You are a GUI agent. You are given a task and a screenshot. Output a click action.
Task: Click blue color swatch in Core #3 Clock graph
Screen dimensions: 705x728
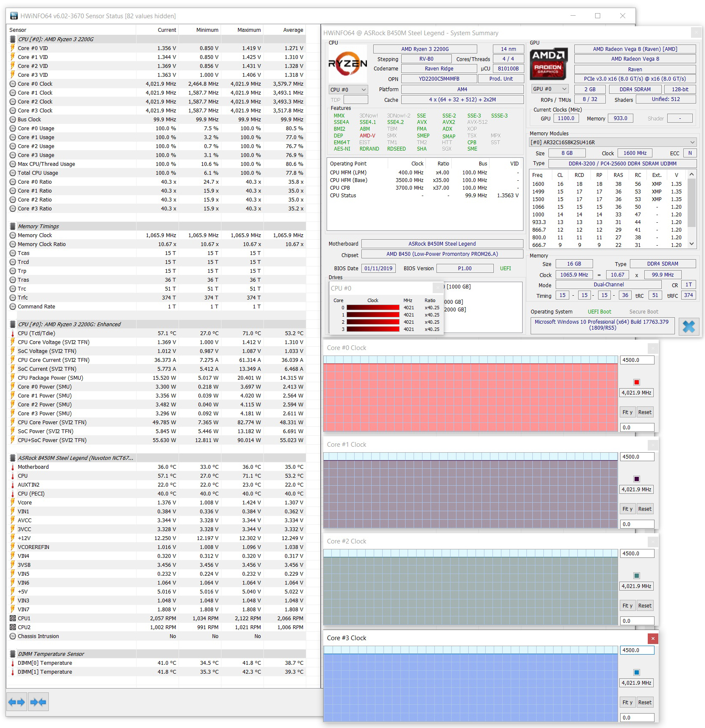637,672
